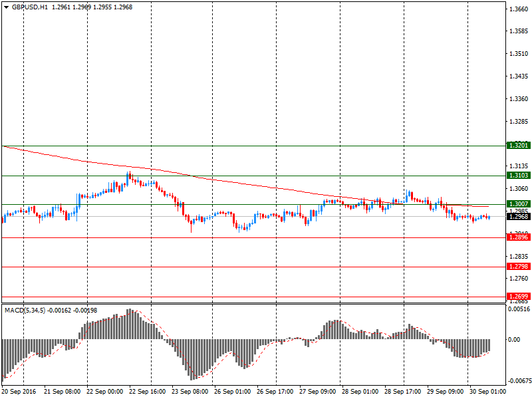Select the 1.2699 red support level label
532x399 pixels.
(519, 296)
